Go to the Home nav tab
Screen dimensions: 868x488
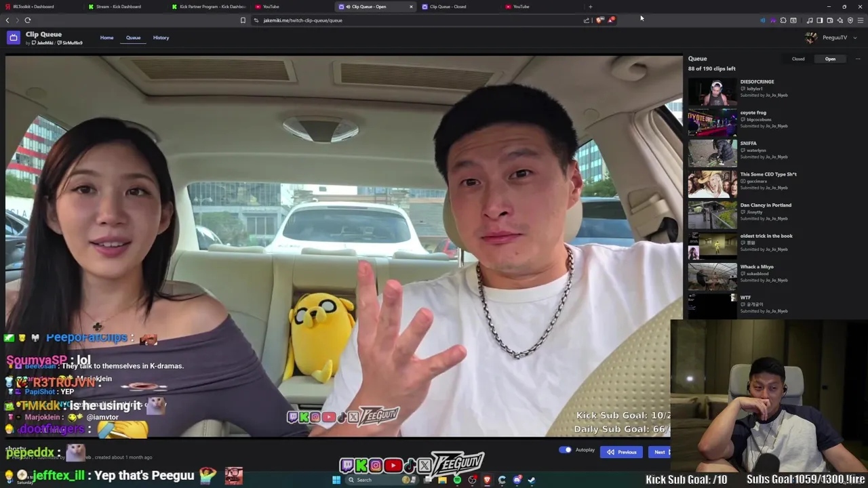pyautogui.click(x=107, y=38)
